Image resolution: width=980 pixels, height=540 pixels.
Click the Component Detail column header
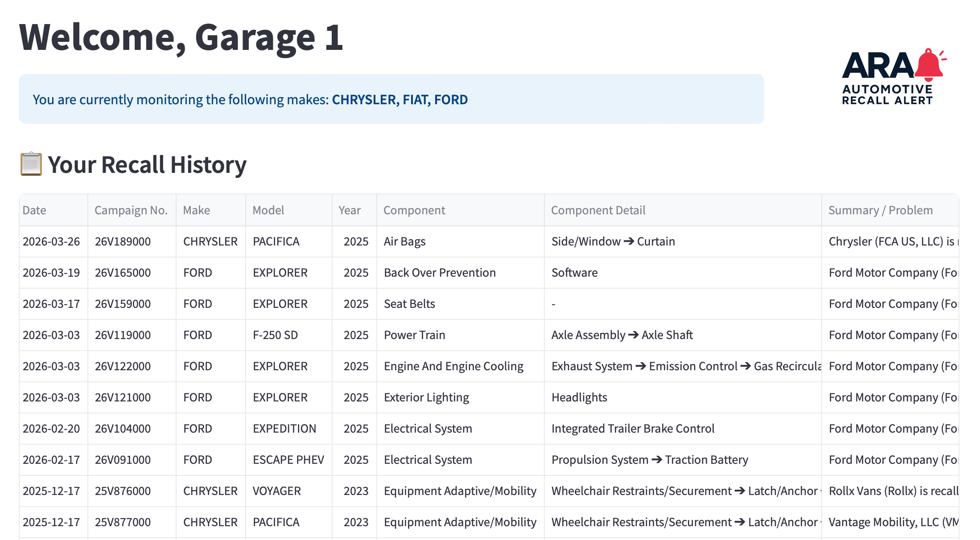(x=683, y=210)
